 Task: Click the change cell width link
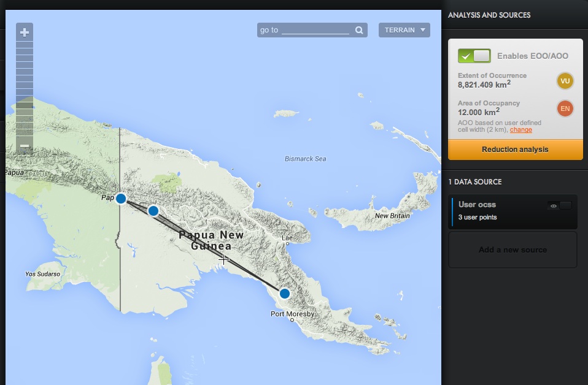[520, 130]
